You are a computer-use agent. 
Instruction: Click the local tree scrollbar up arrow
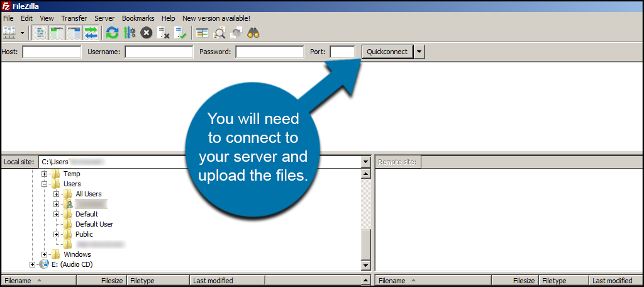(365, 174)
